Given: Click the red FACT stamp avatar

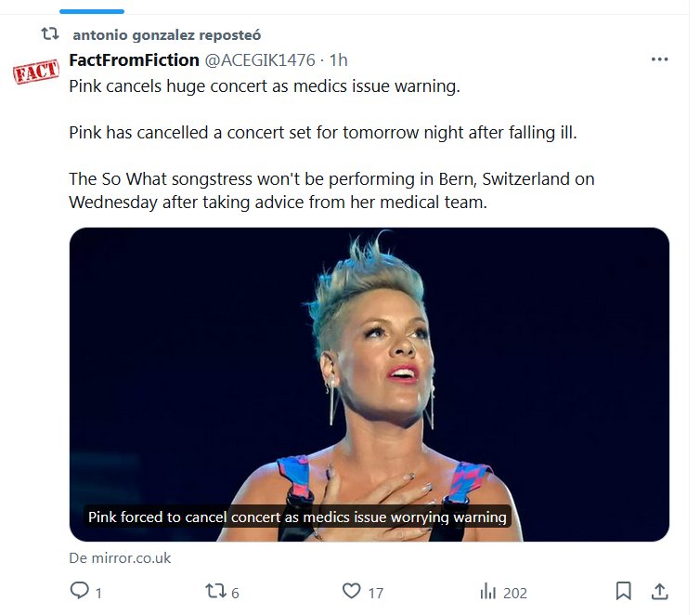Looking at the screenshot, I should tap(35, 71).
